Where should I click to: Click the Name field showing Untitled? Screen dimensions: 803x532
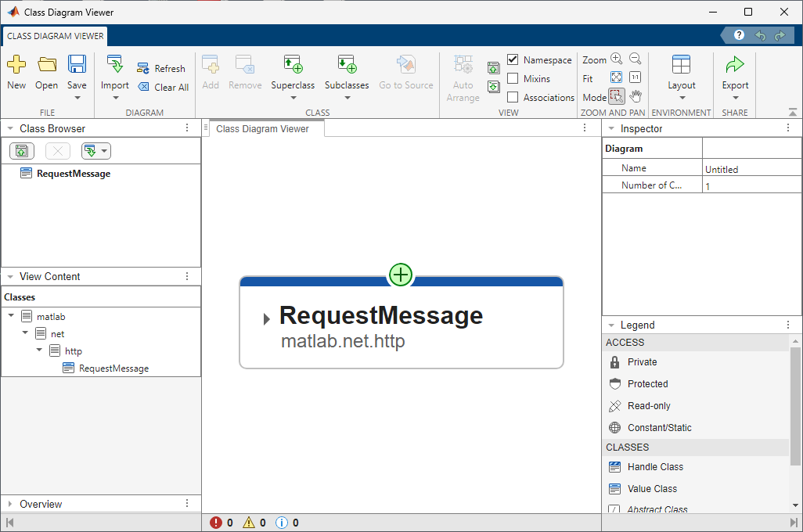[751, 169]
